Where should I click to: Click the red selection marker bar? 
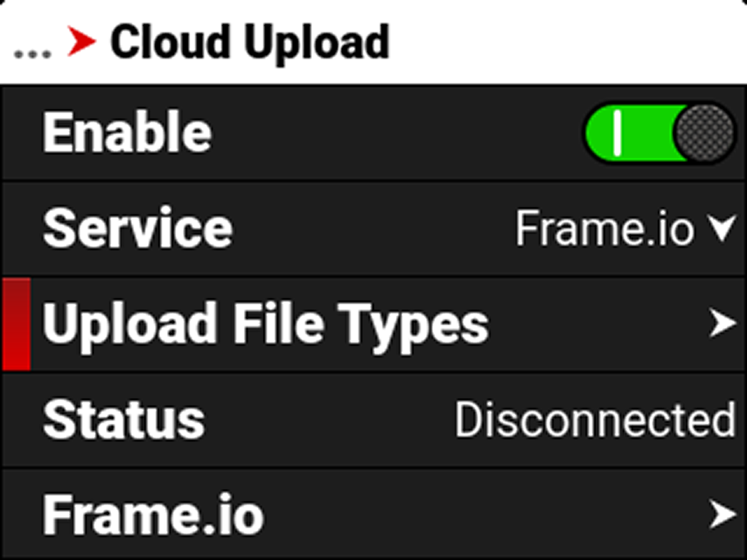point(17,324)
